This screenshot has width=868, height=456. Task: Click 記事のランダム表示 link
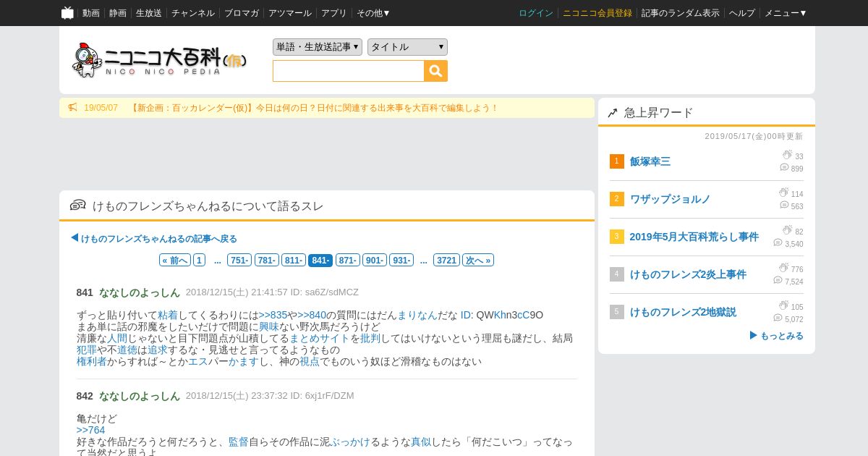[x=681, y=13]
